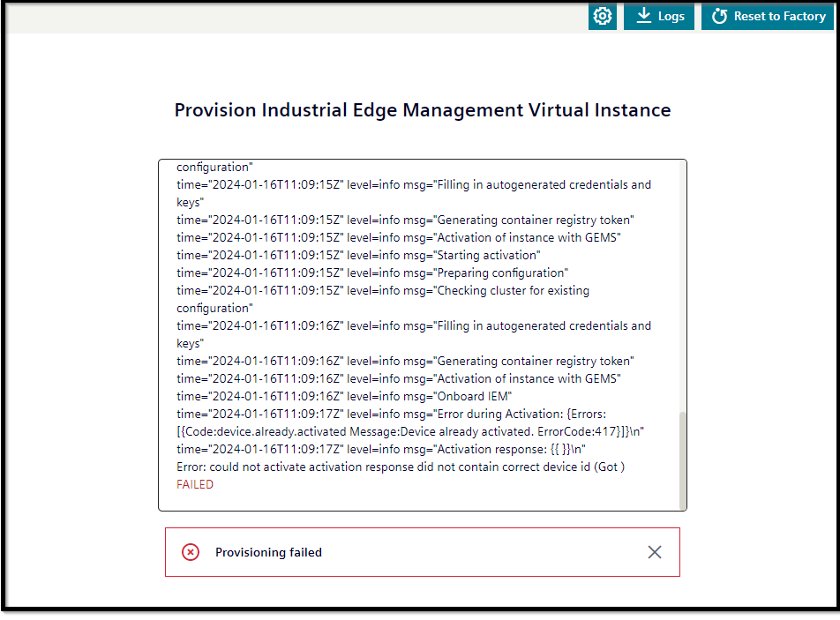Click the red FAILED status text
The width and height of the screenshot is (840, 620).
195,484
